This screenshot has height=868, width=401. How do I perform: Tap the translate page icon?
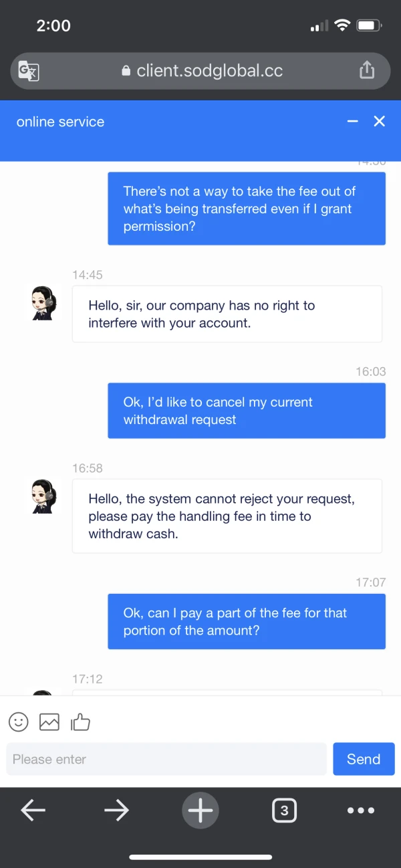tap(29, 71)
